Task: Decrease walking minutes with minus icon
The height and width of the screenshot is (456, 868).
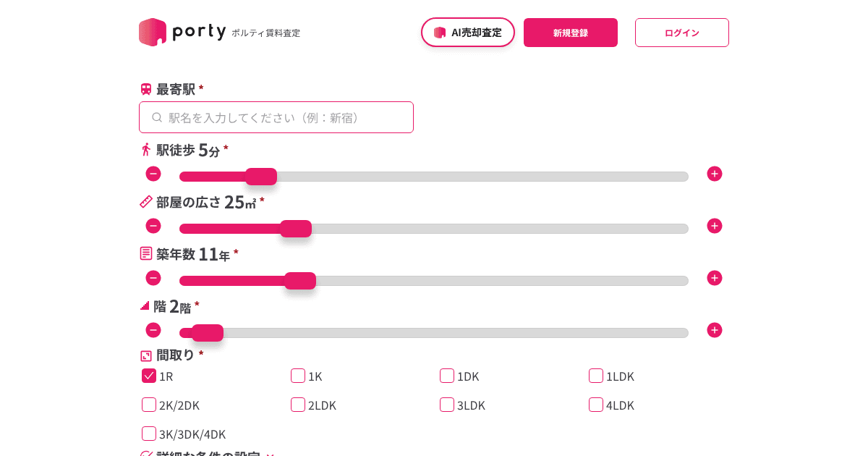Action: coord(153,174)
